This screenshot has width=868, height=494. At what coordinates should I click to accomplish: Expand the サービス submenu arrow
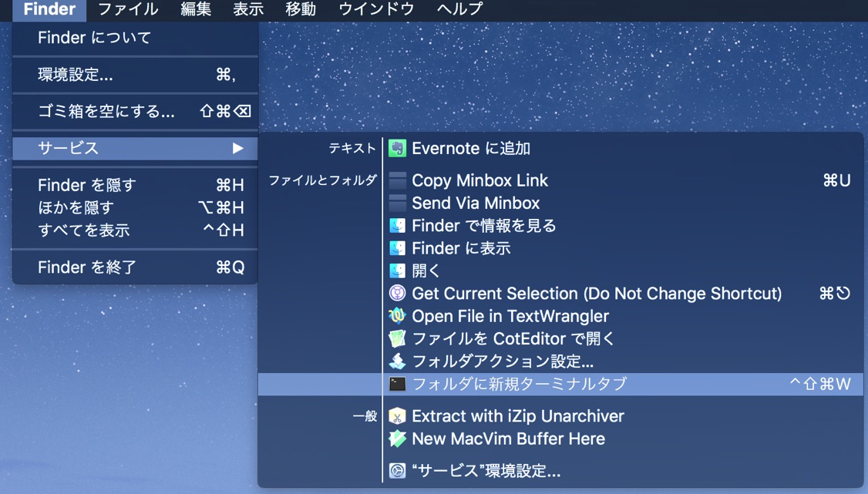[237, 148]
